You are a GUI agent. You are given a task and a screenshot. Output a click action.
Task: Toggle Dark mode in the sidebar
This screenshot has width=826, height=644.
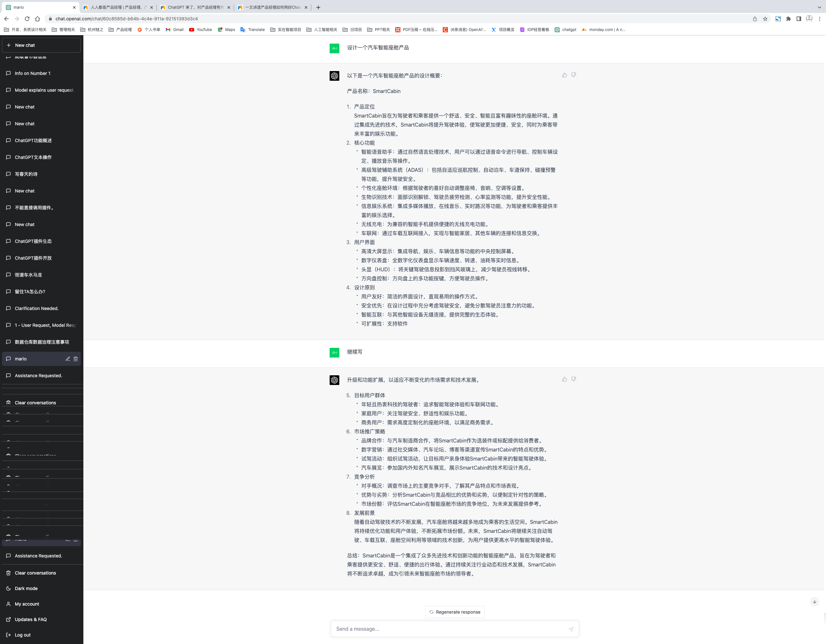pos(26,588)
